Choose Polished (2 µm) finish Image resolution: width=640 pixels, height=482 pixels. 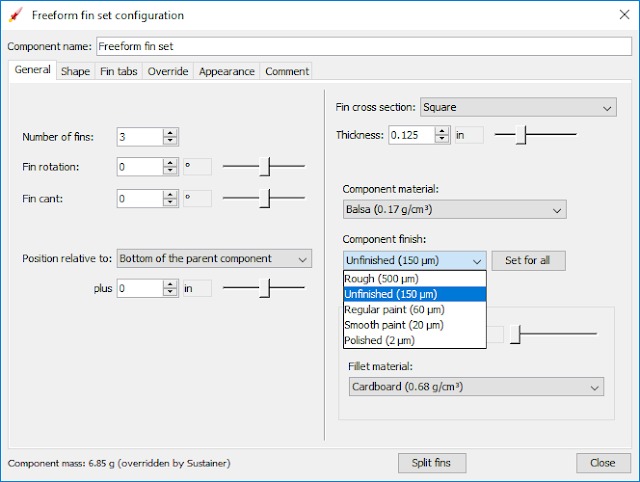tap(415, 340)
